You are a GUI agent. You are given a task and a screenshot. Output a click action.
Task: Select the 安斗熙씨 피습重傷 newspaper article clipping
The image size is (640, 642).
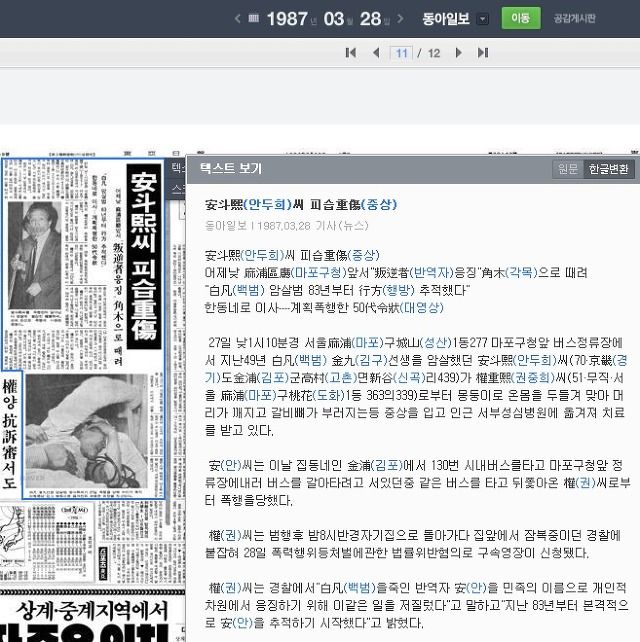[x=84, y=328]
